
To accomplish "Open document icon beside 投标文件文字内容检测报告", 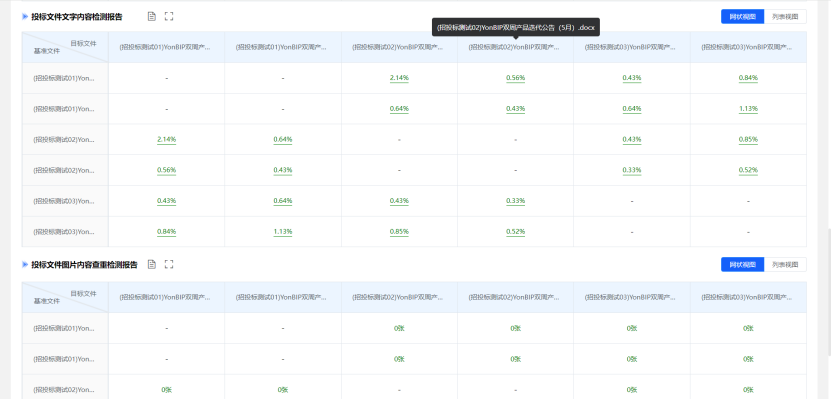I will (152, 16).
